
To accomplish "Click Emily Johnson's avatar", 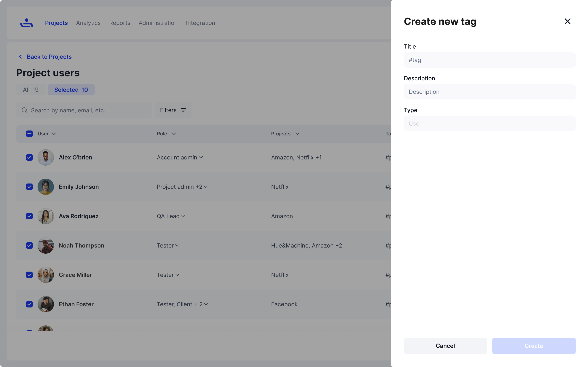I will pos(46,187).
